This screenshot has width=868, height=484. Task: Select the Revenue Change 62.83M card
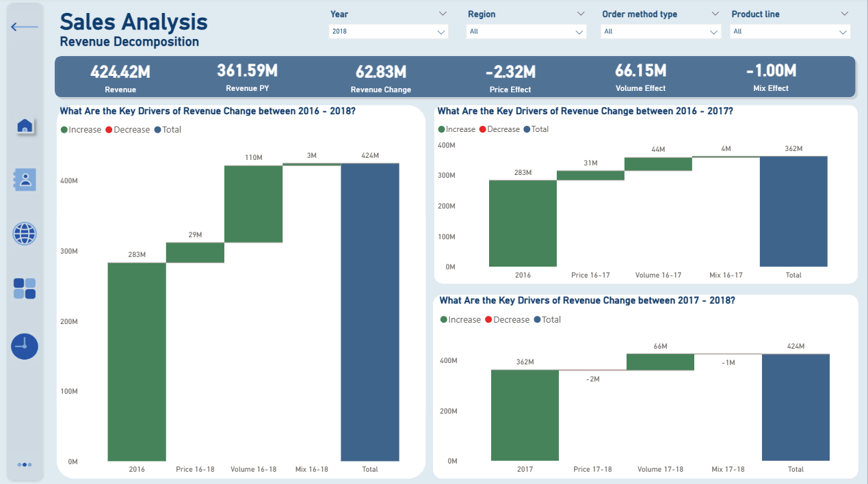pos(380,78)
